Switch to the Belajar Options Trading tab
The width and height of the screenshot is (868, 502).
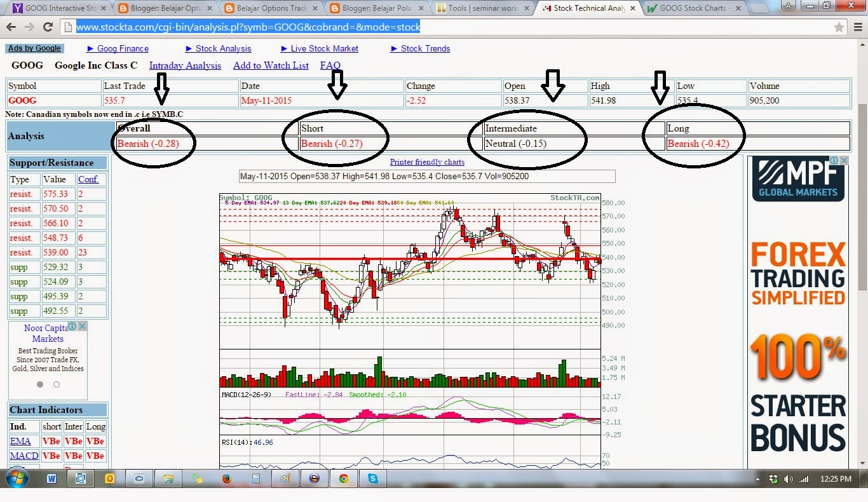coord(270,8)
